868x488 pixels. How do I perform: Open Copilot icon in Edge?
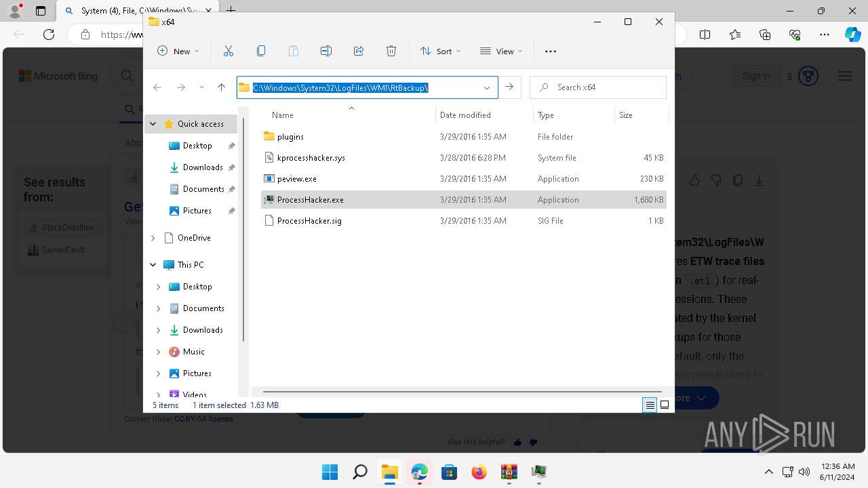pyautogui.click(x=852, y=35)
